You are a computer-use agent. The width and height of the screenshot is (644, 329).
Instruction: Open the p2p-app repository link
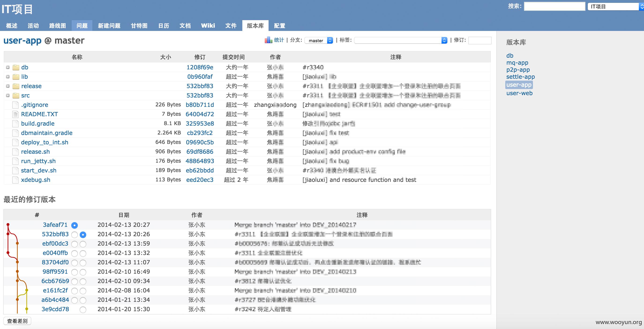coord(518,70)
